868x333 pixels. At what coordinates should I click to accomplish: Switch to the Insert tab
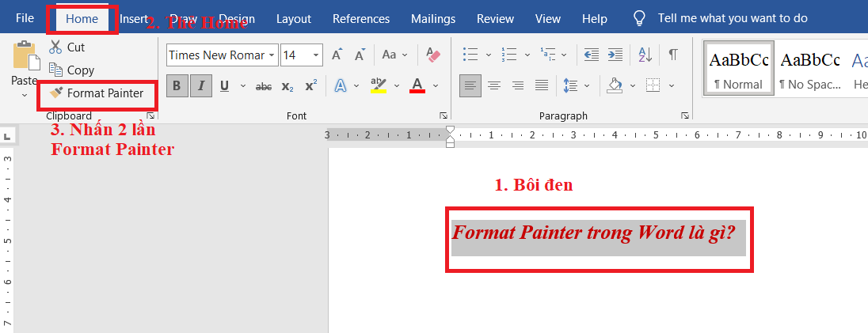[x=133, y=19]
